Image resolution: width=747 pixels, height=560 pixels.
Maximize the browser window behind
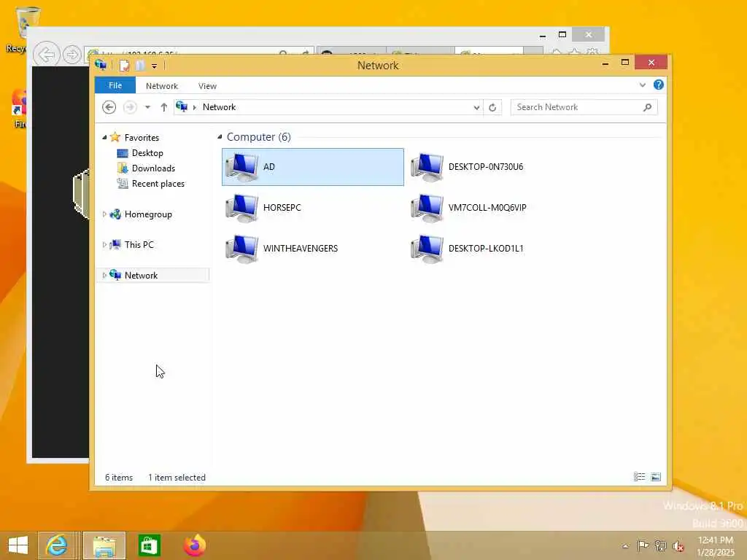(562, 34)
